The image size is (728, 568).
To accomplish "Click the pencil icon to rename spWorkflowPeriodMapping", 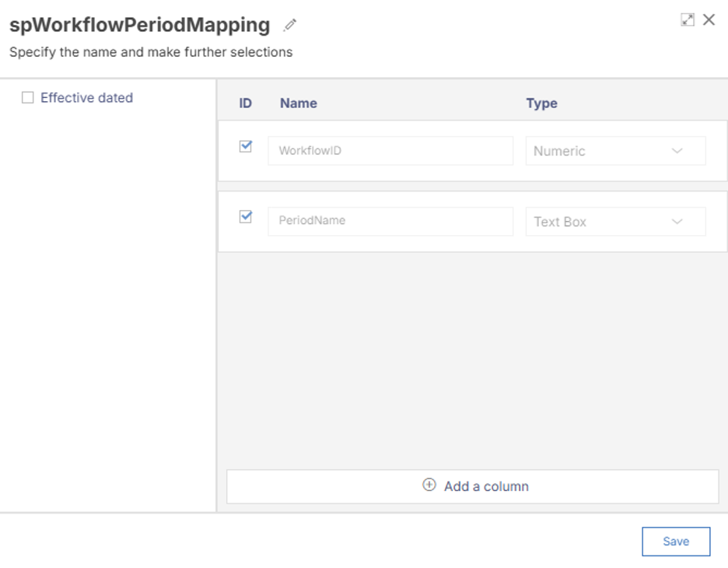I will pos(289,25).
